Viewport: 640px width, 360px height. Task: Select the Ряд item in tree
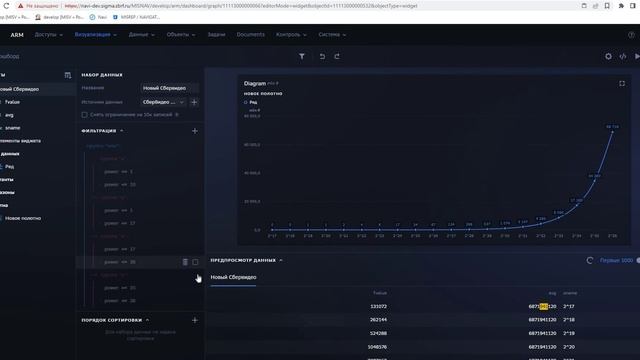coord(9,167)
